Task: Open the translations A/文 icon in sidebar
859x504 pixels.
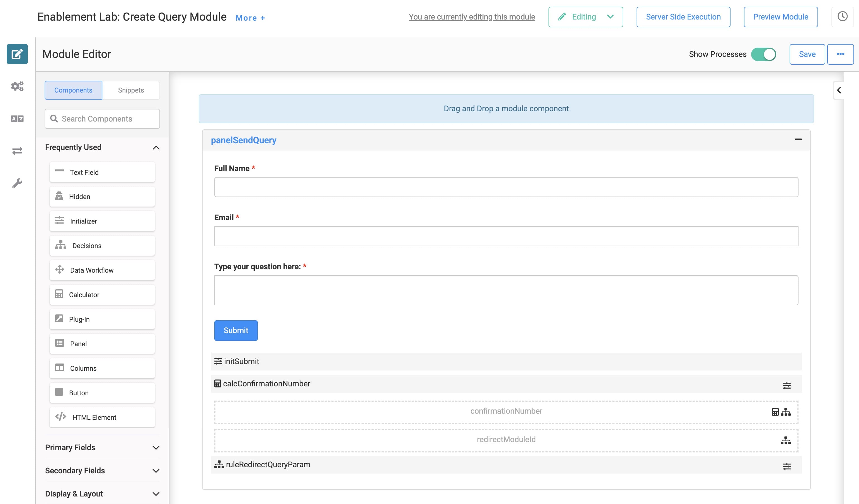Action: click(17, 118)
